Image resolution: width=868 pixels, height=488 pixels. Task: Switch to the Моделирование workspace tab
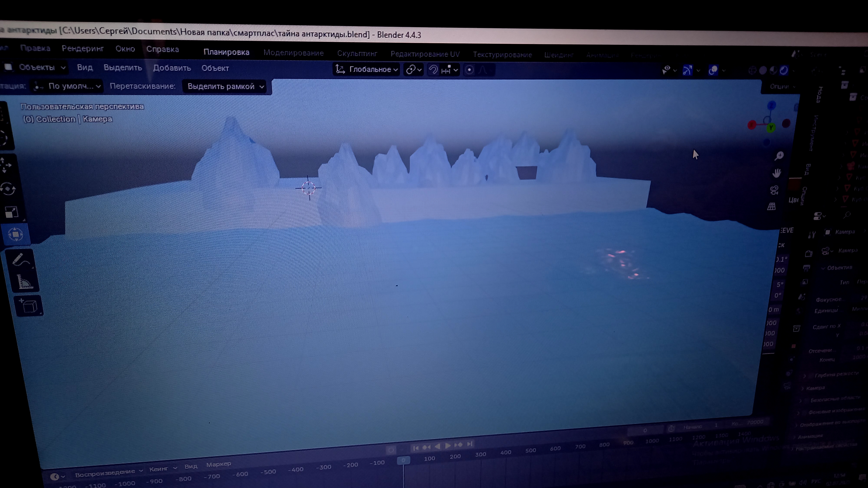click(293, 53)
